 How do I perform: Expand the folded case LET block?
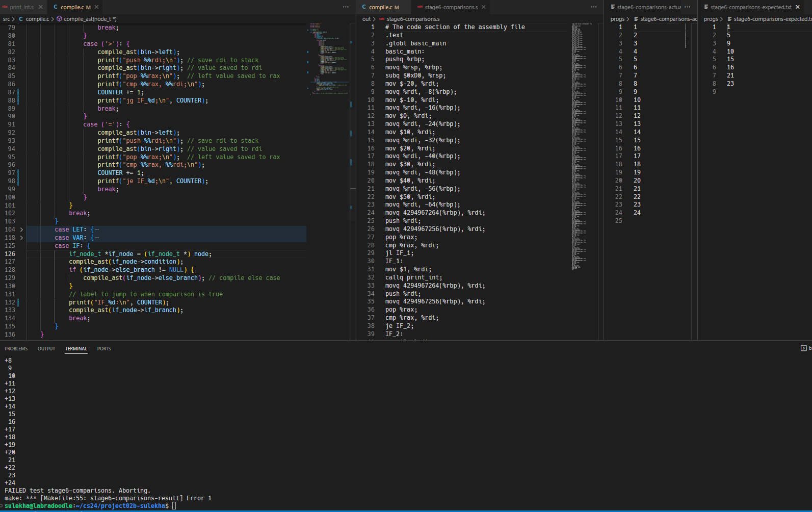point(21,229)
